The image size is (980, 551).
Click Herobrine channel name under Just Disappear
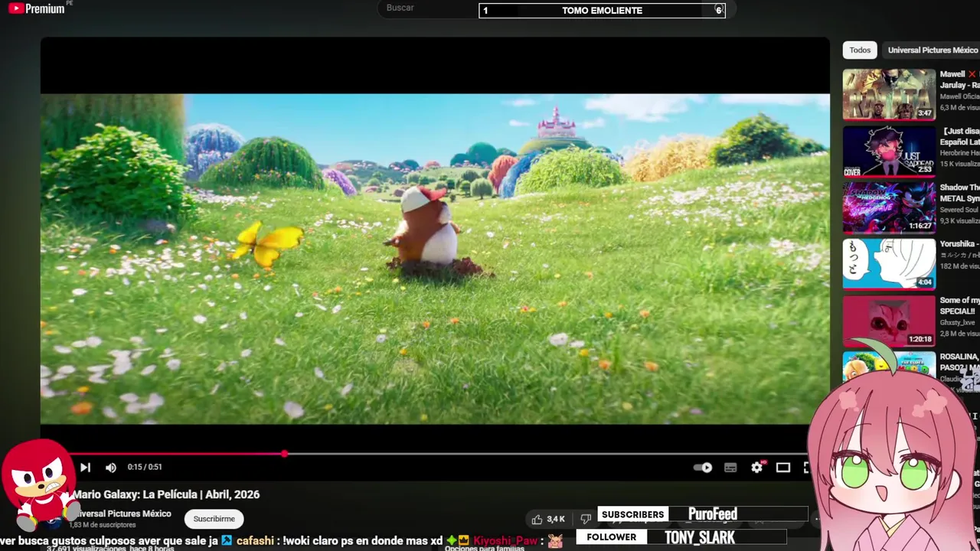click(x=959, y=153)
